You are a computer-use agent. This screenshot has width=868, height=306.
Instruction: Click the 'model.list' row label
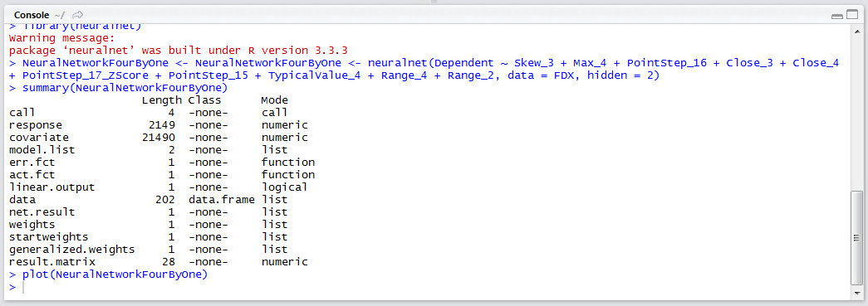(42, 150)
